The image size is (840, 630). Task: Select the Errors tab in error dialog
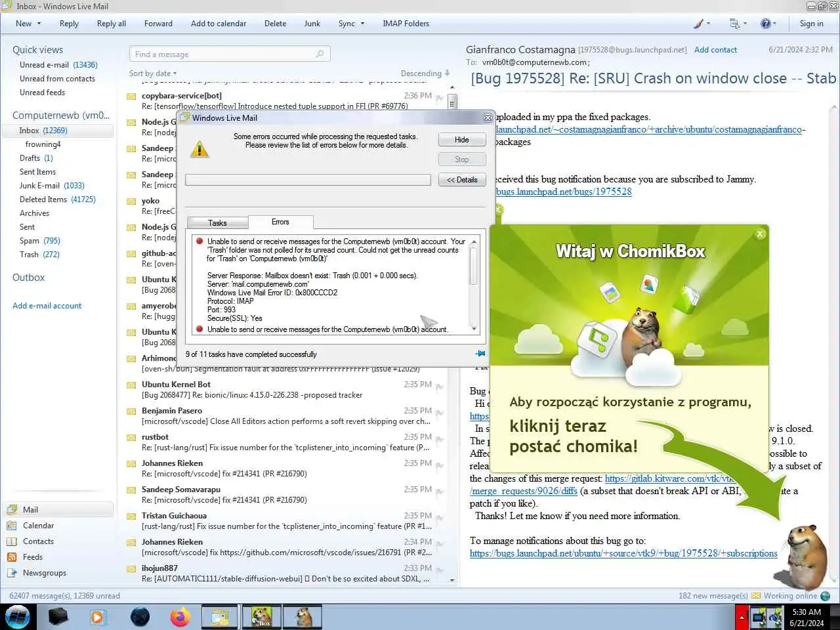280,222
